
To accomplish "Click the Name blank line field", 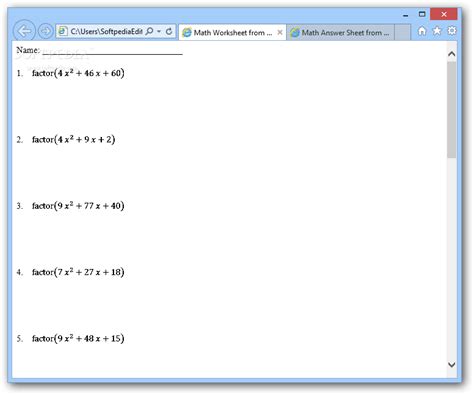I will (x=113, y=51).
